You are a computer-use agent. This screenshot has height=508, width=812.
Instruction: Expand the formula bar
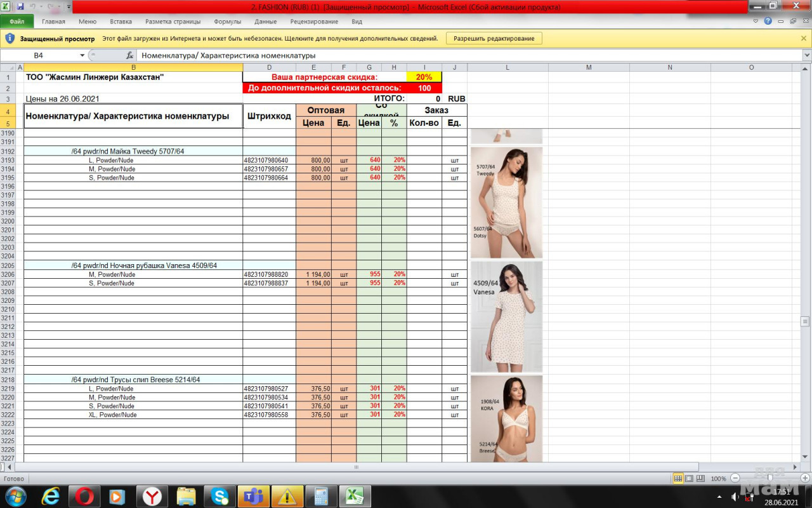point(806,55)
